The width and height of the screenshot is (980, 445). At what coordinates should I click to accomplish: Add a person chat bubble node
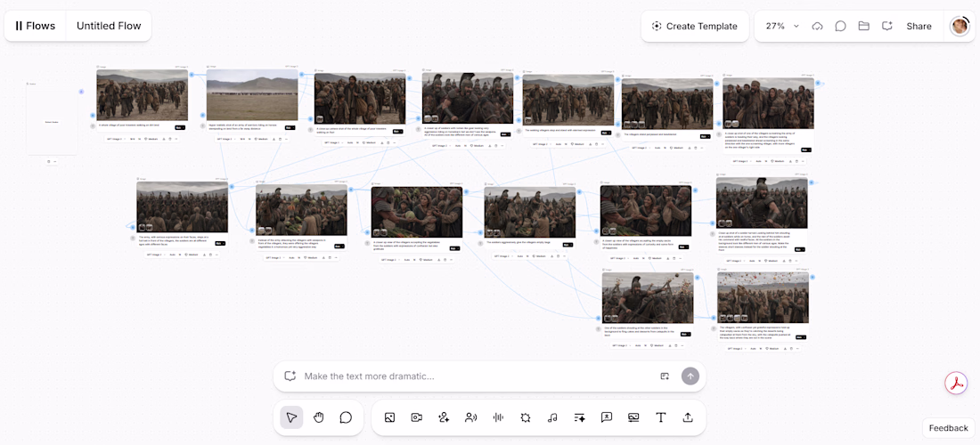[x=606, y=417]
